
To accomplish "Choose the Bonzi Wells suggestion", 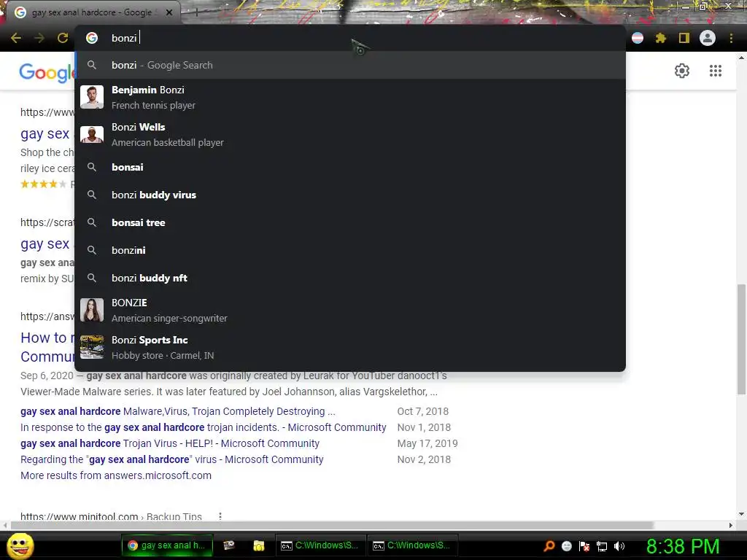I will point(350,134).
